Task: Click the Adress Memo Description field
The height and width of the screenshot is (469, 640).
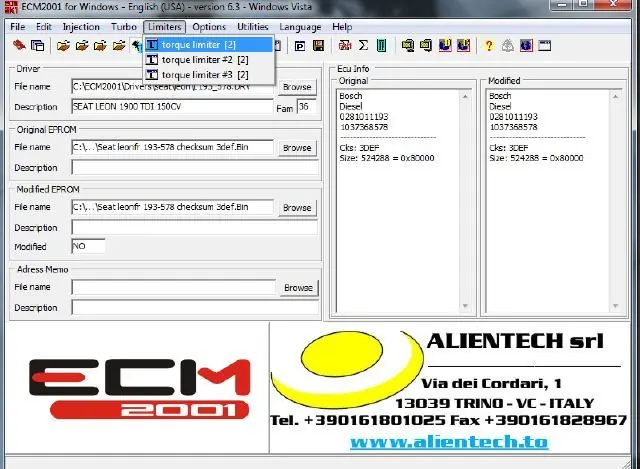Action: pos(195,307)
